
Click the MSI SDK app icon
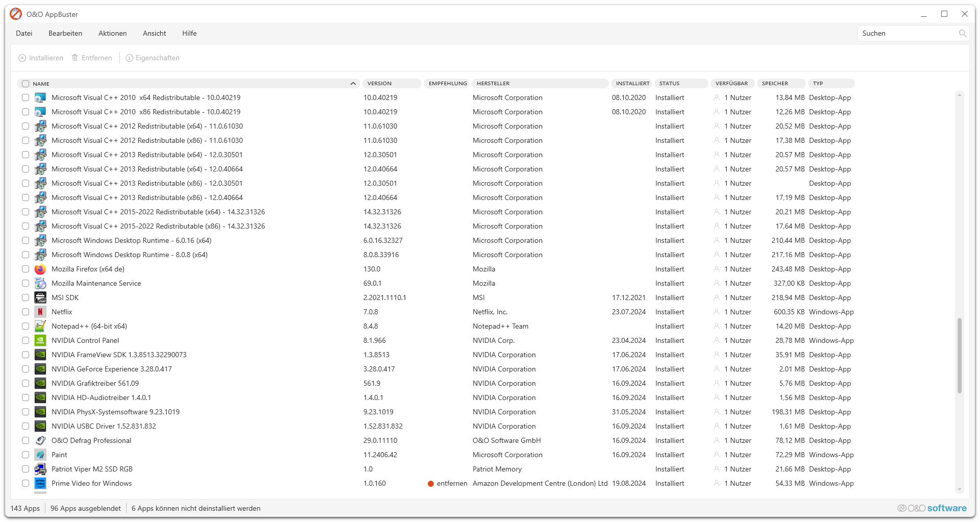click(x=40, y=297)
